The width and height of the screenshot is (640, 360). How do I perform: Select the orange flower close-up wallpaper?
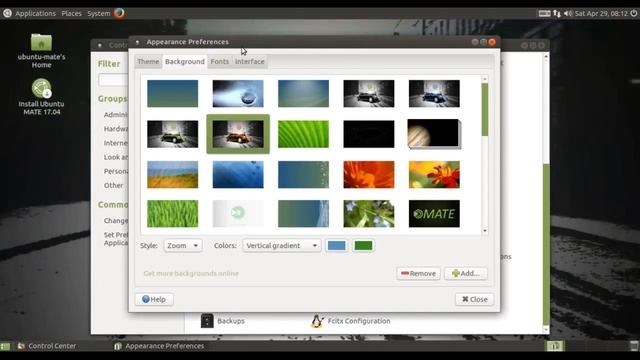(x=369, y=174)
